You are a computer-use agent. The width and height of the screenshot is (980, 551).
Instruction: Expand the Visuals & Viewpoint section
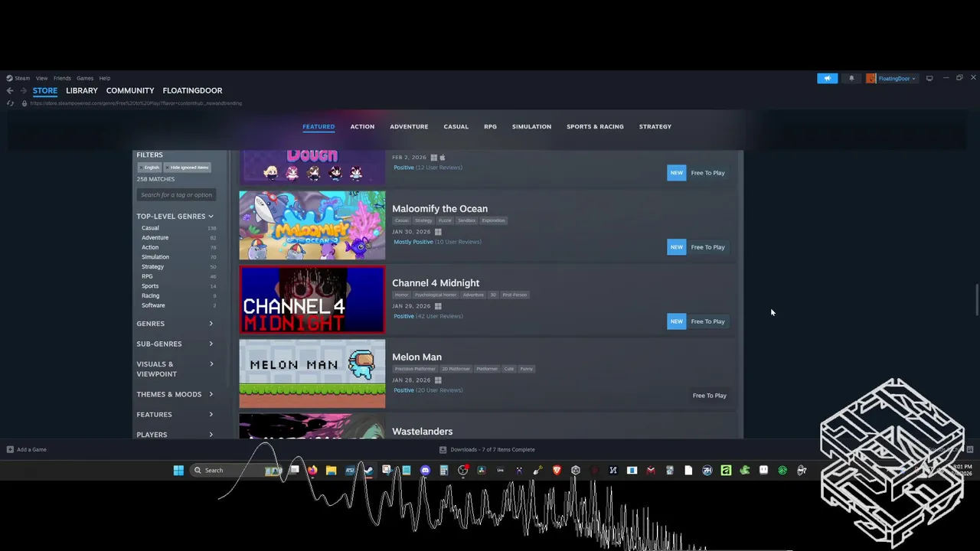pyautogui.click(x=175, y=369)
